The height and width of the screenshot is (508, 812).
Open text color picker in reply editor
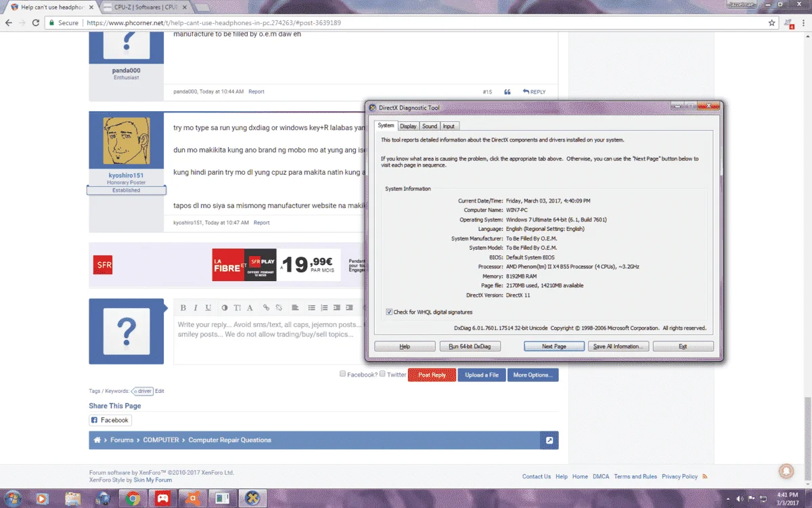pyautogui.click(x=225, y=308)
